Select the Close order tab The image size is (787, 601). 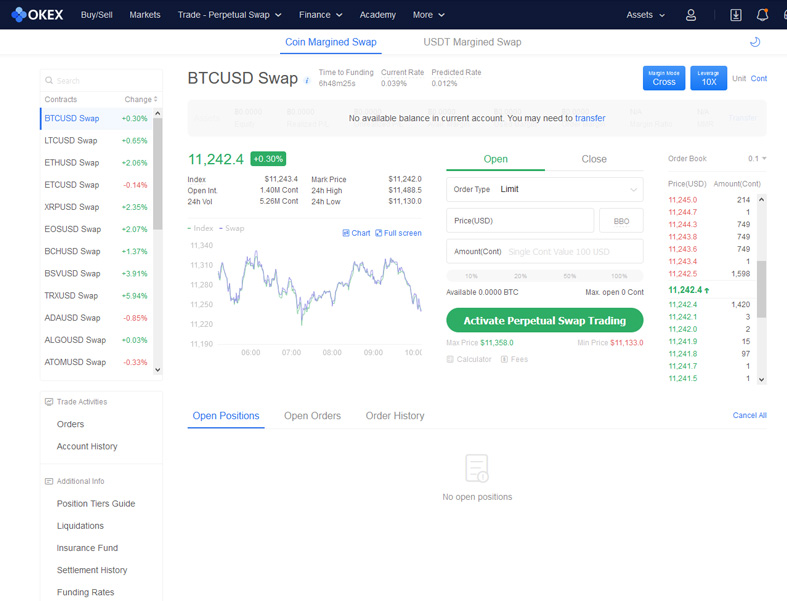pyautogui.click(x=594, y=159)
